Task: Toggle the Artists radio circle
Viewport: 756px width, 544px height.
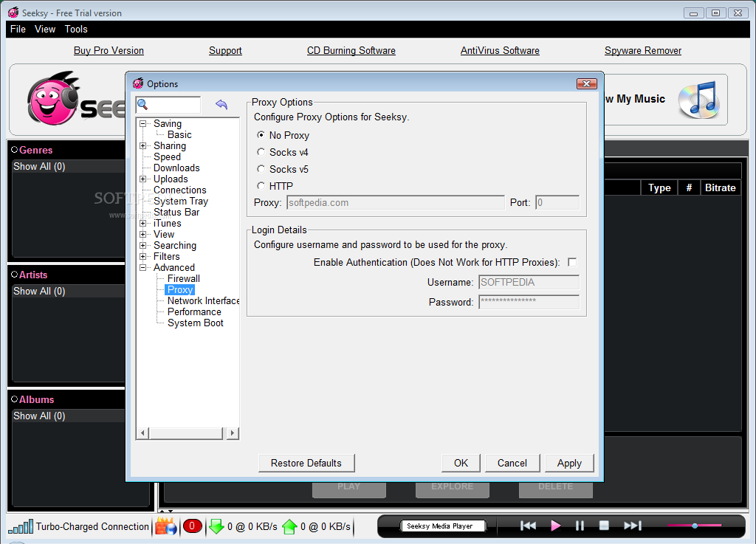Action: coord(15,275)
